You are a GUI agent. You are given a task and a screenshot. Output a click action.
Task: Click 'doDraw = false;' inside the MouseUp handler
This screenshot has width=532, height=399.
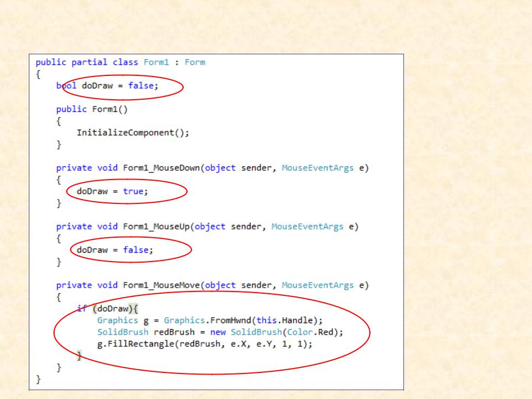point(115,250)
